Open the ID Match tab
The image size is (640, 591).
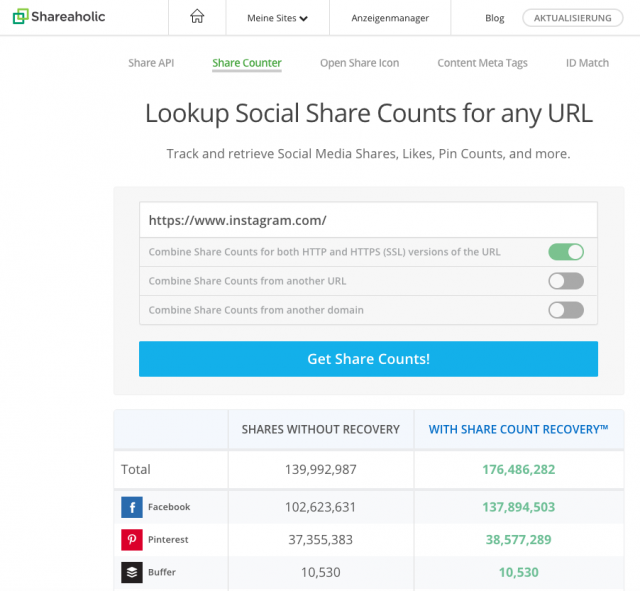[x=587, y=63]
